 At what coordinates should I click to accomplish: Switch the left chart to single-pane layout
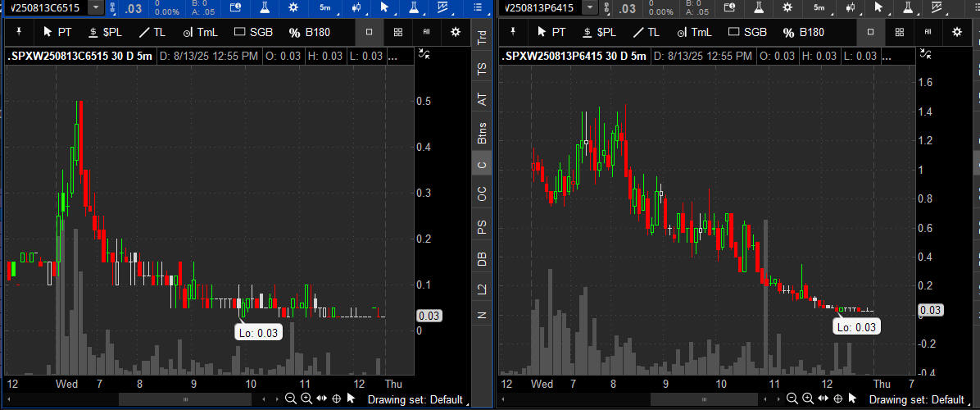point(370,32)
